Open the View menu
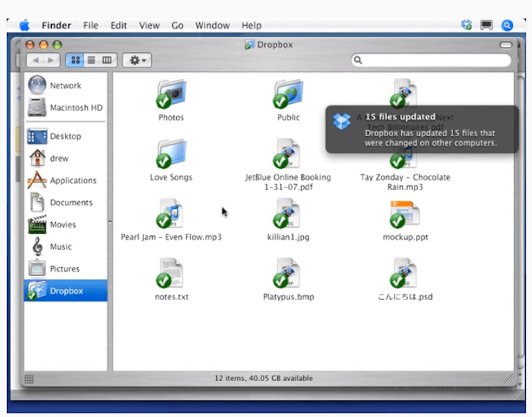 [x=149, y=26]
